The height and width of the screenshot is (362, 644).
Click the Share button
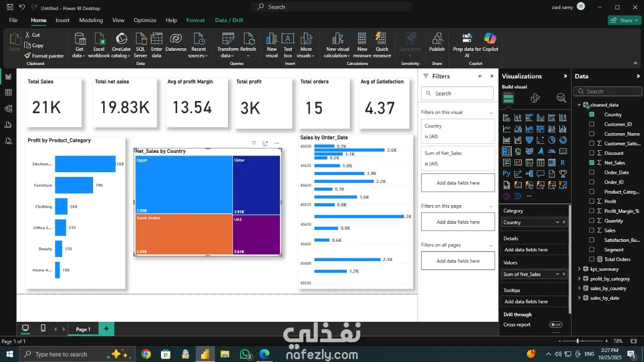tap(624, 20)
